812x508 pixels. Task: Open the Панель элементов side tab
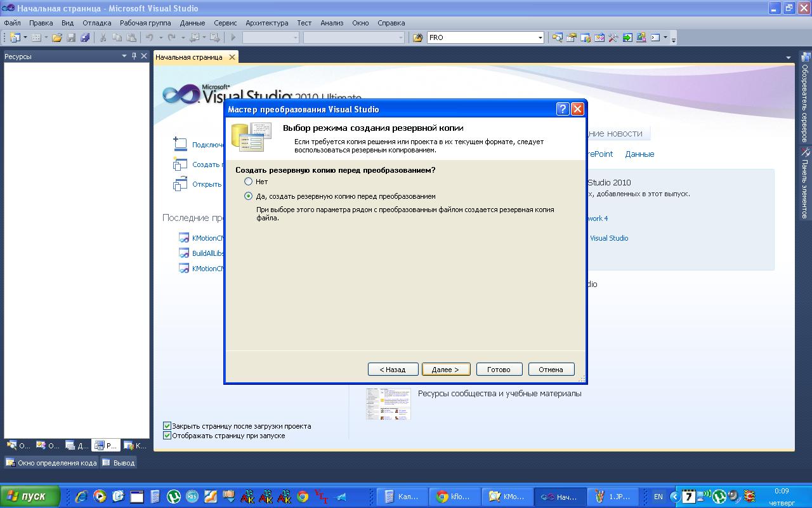(805, 184)
